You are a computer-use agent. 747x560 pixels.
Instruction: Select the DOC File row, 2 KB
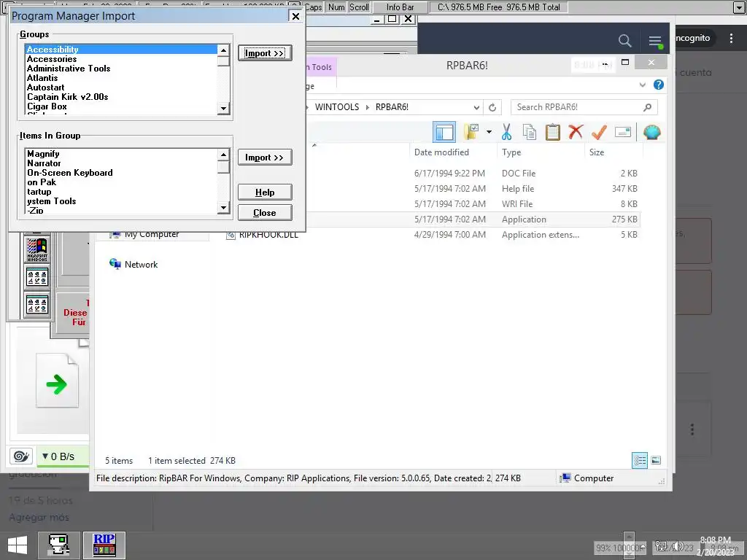pyautogui.click(x=474, y=174)
